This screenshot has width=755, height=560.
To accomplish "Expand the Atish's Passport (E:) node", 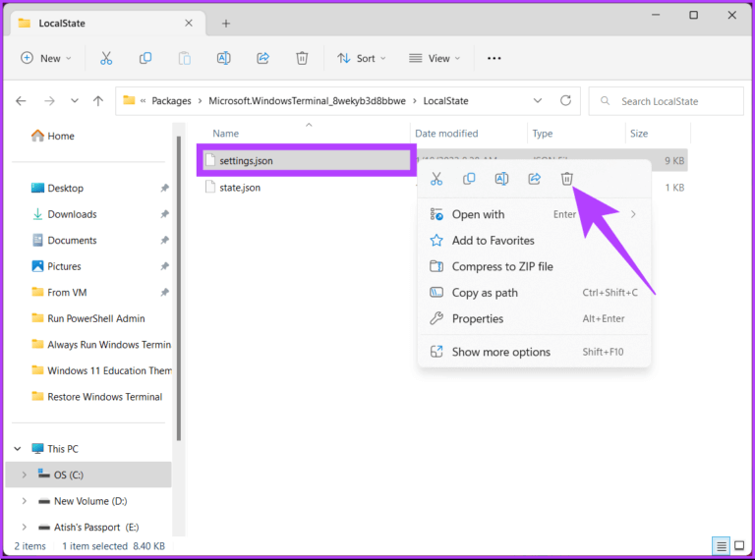I will pyautogui.click(x=24, y=528).
